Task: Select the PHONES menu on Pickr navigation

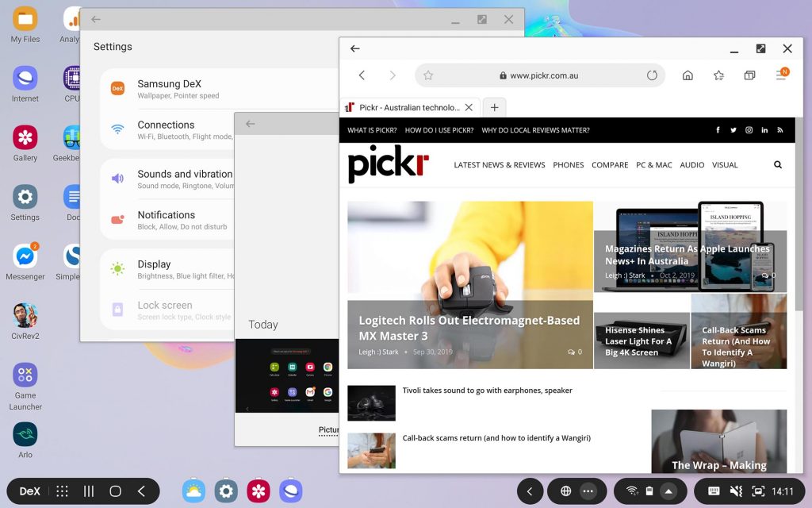Action: 568,165
